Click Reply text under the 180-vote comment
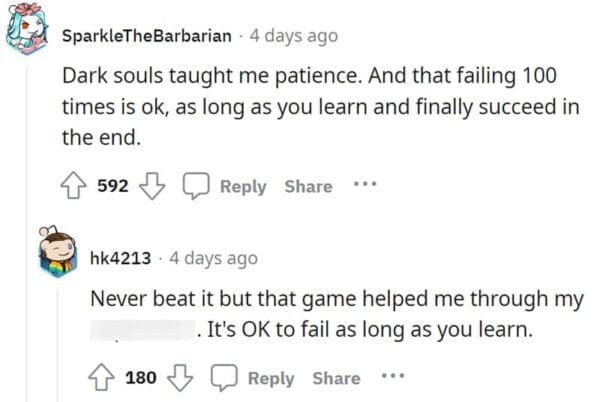Screen dimensions: 600x402 pyautogui.click(x=271, y=378)
